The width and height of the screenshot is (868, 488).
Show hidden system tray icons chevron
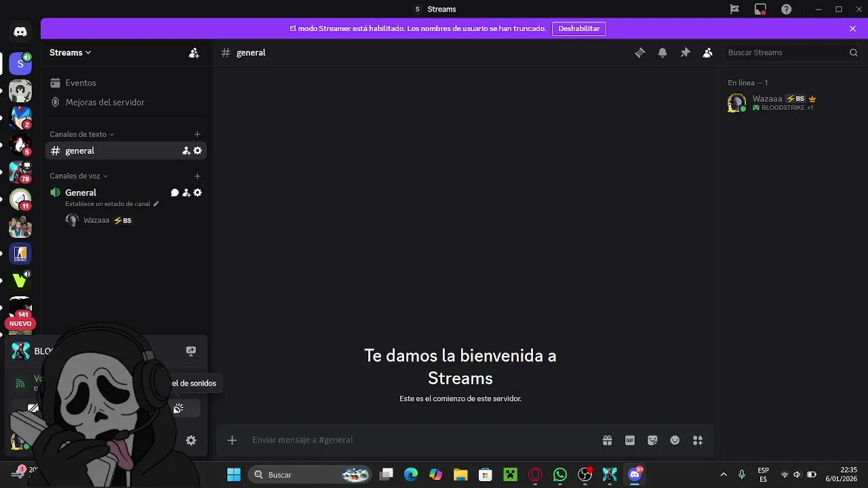(724, 474)
